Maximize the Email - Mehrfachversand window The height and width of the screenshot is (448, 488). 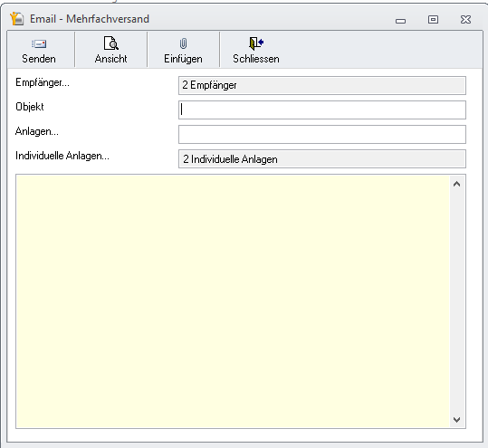[433, 20]
